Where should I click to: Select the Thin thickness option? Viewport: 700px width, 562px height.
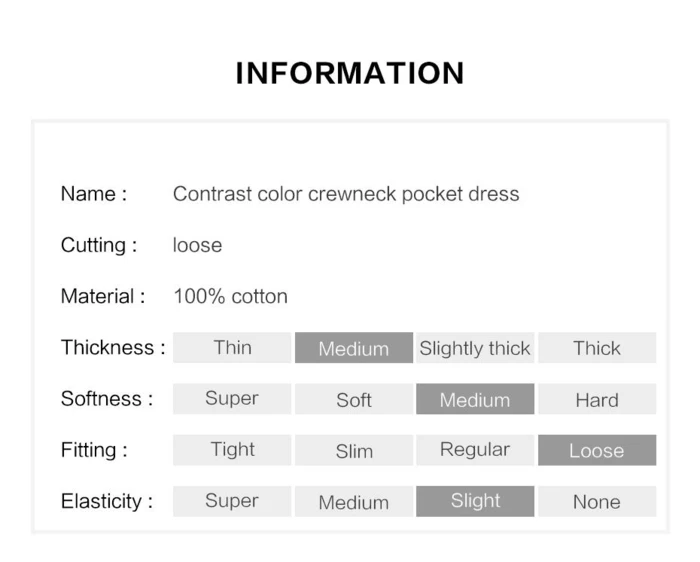[x=232, y=347]
